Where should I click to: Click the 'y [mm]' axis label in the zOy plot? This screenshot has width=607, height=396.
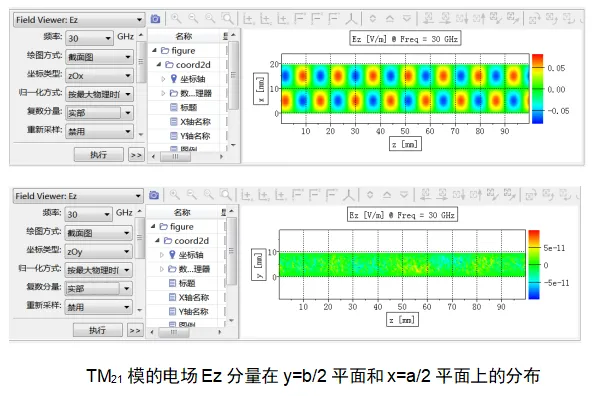coord(259,265)
